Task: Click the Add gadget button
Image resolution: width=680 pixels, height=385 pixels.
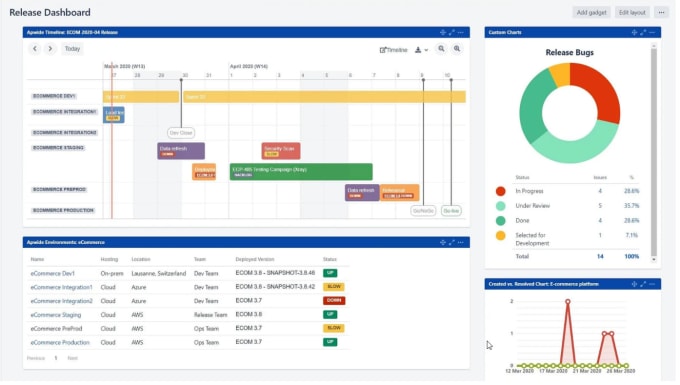Action: click(x=592, y=13)
